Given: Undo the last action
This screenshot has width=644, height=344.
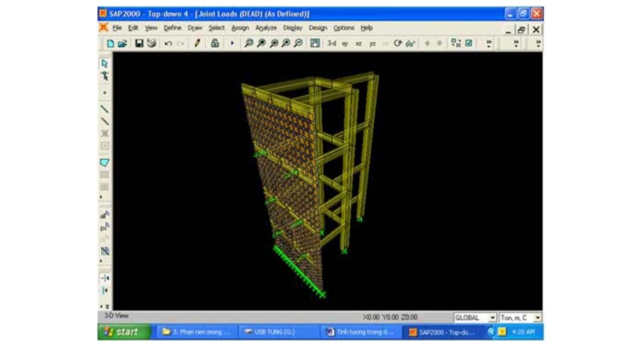Looking at the screenshot, I should click(168, 44).
